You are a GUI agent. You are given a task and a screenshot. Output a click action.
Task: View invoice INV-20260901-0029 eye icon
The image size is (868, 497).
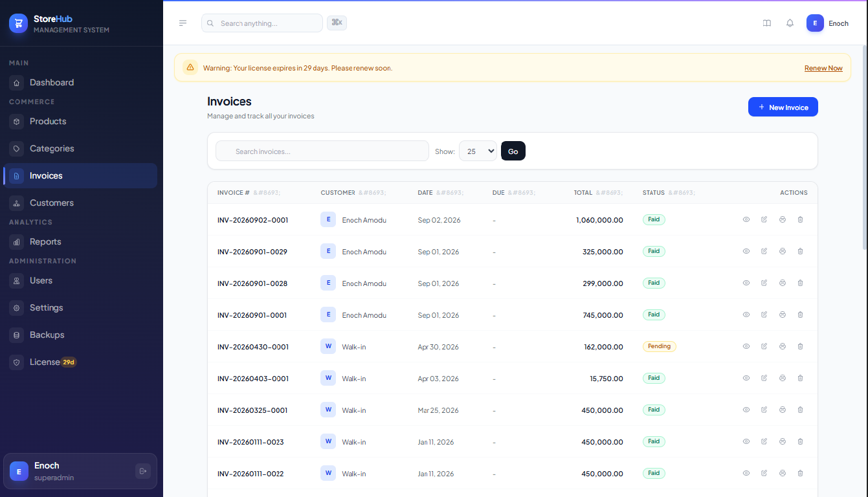[x=746, y=252]
